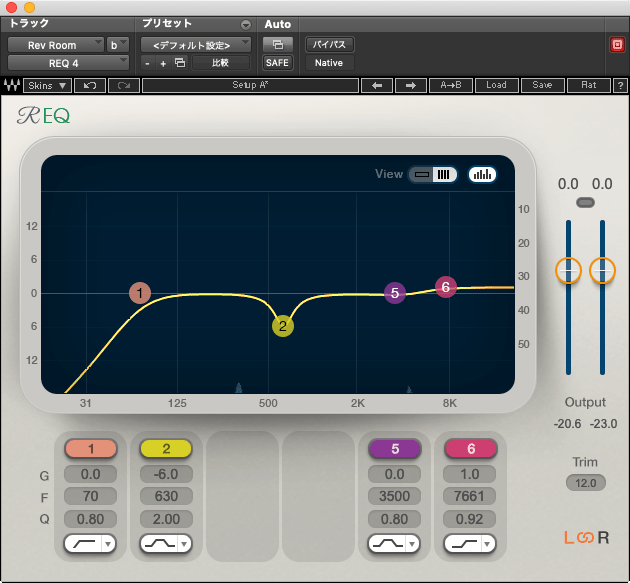Screen dimensions: 630x583
Task: Click band 1 frequency value 70
Action: point(90,496)
